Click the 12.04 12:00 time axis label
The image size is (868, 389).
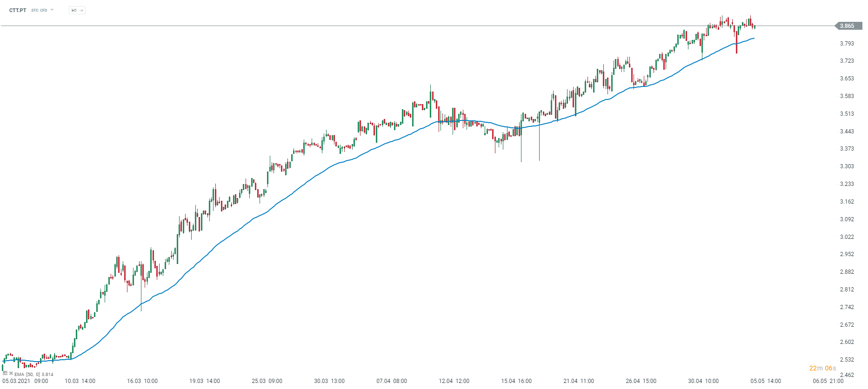click(454, 381)
